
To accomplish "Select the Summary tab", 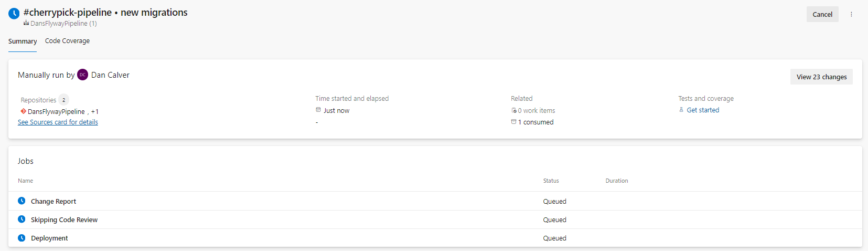I will click(x=23, y=41).
